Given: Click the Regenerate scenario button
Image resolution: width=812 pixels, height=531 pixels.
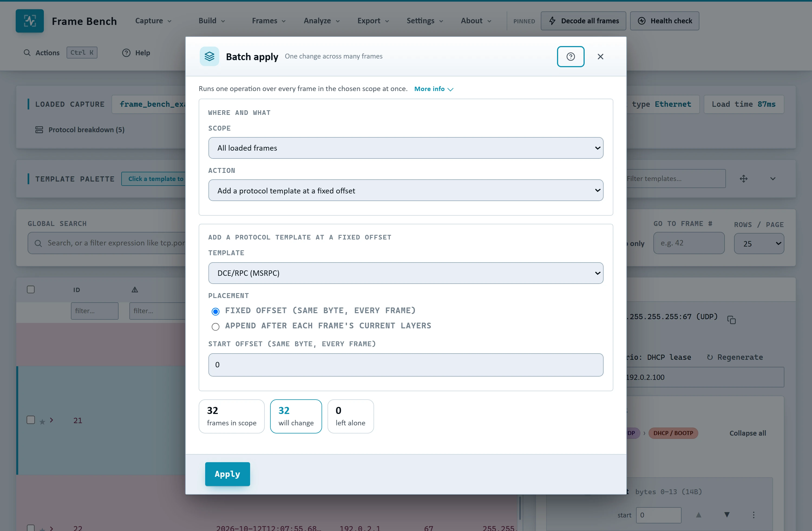Looking at the screenshot, I should pyautogui.click(x=735, y=357).
